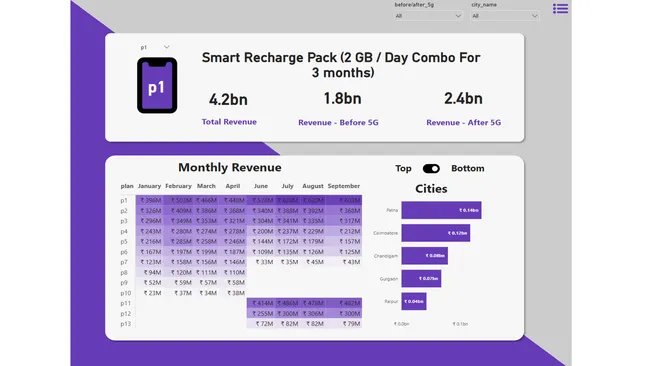Viewport: 650px width, 366px height.
Task: Select the Chandigarh bar in Cities chart
Action: 424,256
